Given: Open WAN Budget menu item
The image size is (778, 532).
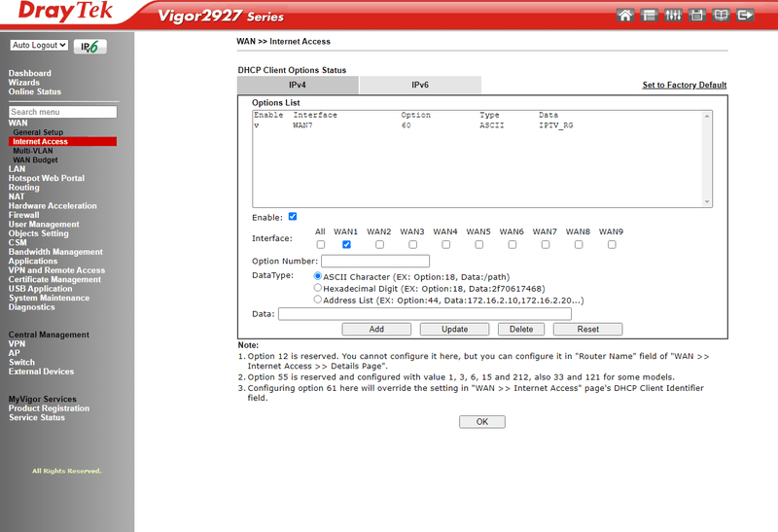Looking at the screenshot, I should coord(35,160).
